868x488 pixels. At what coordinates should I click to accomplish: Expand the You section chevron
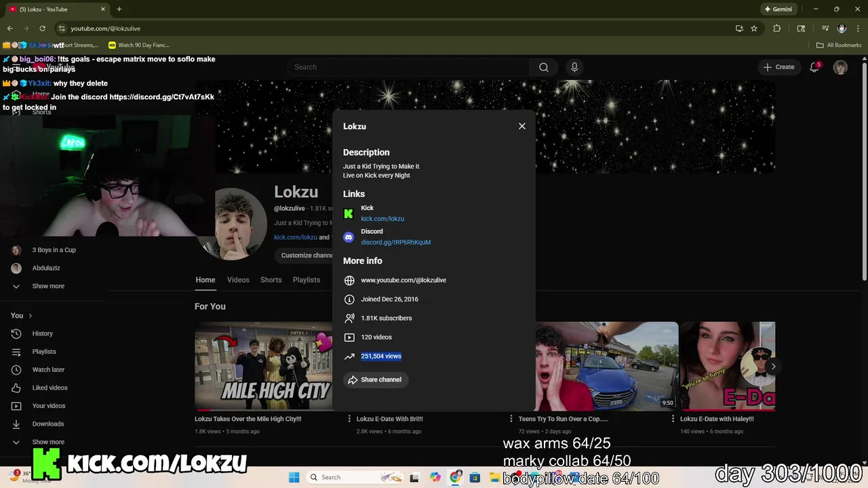pyautogui.click(x=30, y=315)
